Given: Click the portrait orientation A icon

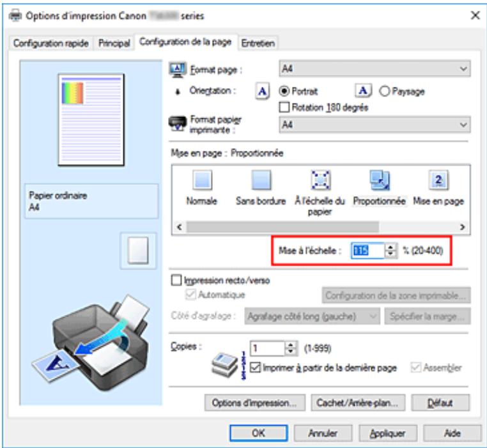Looking at the screenshot, I should [263, 91].
